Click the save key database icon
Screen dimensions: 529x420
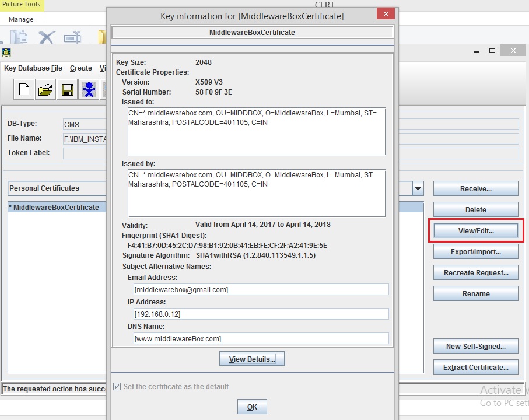[67, 89]
